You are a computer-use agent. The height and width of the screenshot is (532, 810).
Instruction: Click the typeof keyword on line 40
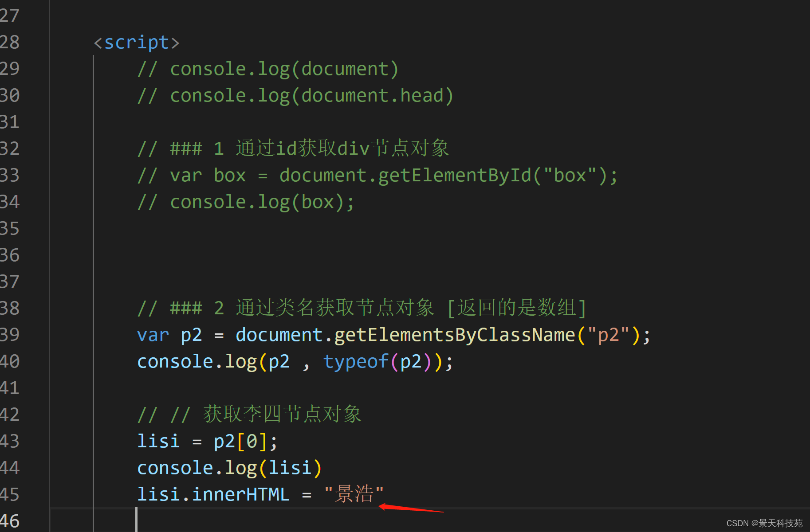pos(356,362)
